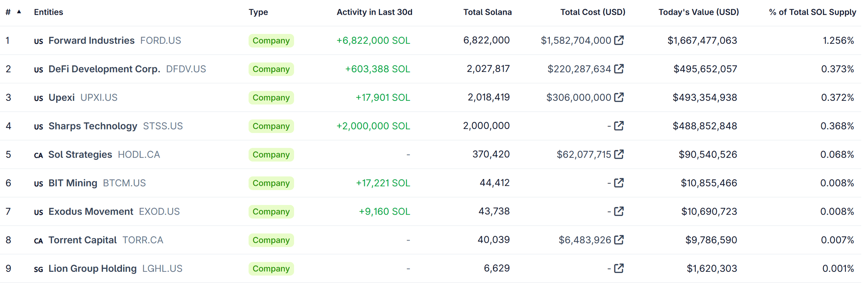The height and width of the screenshot is (283, 868).
Task: Sort by Activity in Last 30d header
Action: click(374, 12)
